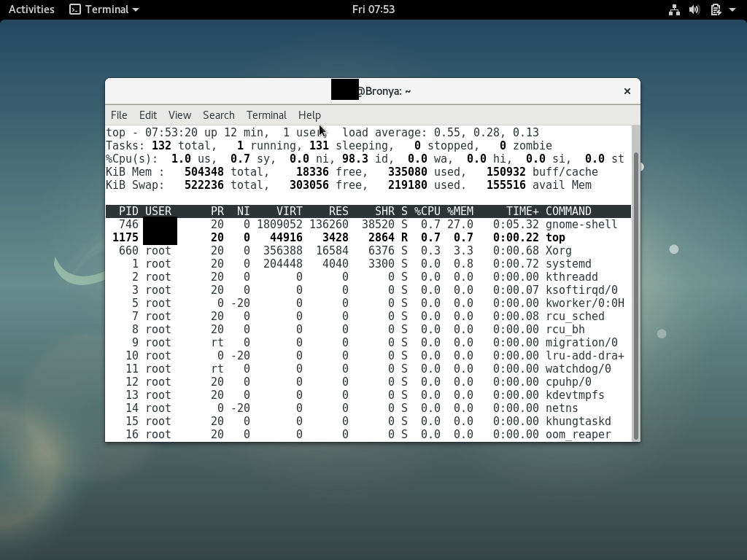
Task: Open the network status icon in the system tray
Action: coord(674,9)
